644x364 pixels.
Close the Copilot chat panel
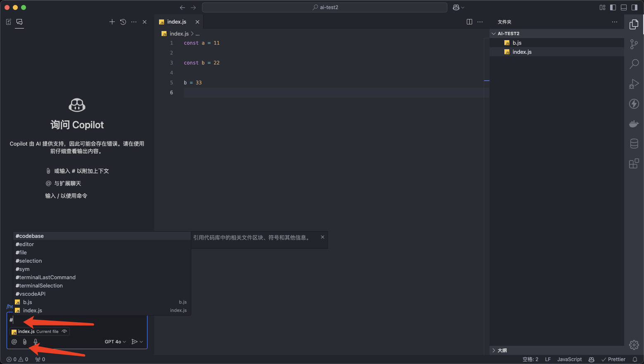145,22
